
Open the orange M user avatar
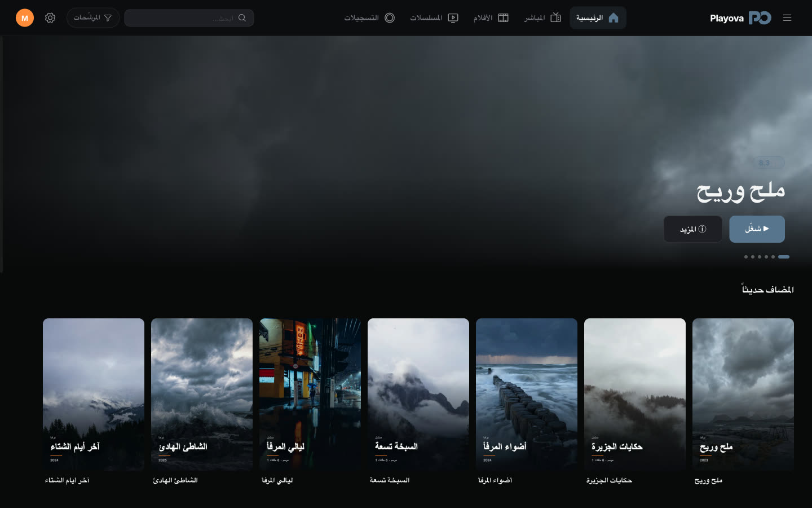tap(25, 18)
